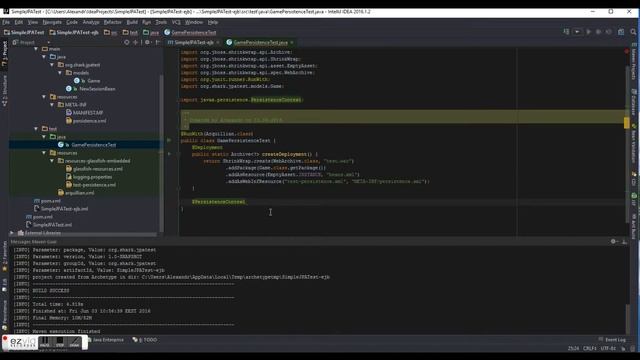Click the Make Project build icon
This screenshot has height=360, width=640.
[566, 31]
